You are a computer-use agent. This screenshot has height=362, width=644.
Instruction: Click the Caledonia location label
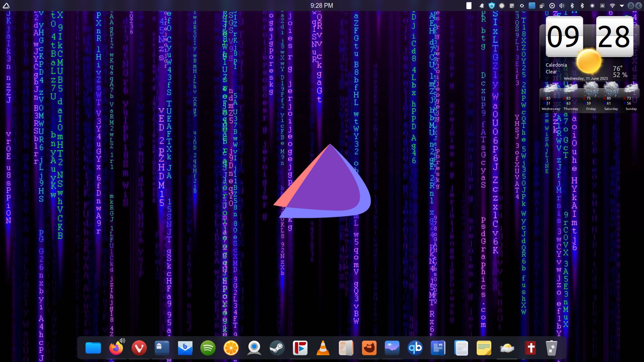tap(556, 65)
